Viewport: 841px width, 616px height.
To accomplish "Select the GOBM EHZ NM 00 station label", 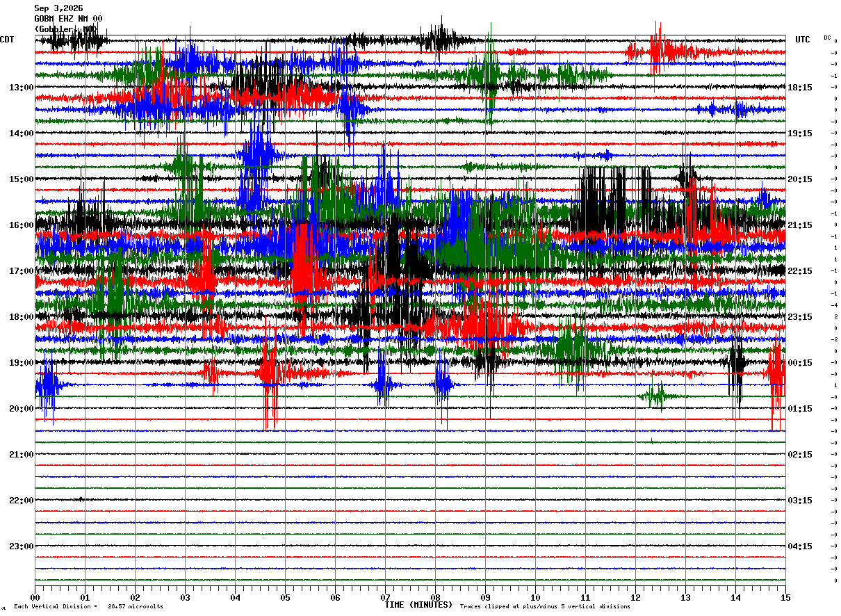I will point(68,19).
